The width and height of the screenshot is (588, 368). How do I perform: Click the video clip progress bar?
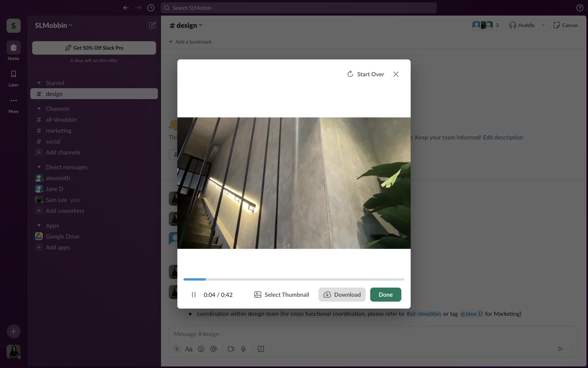coord(294,279)
